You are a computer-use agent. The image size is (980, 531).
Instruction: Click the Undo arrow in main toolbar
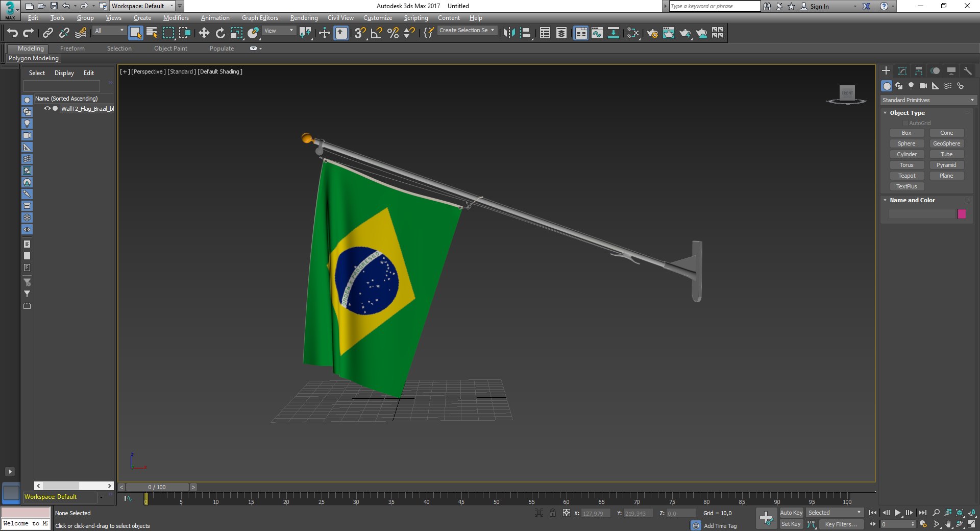coord(12,33)
